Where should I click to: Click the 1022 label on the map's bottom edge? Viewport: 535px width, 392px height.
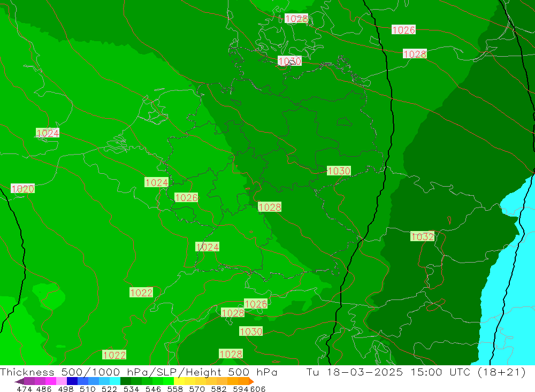click(114, 355)
